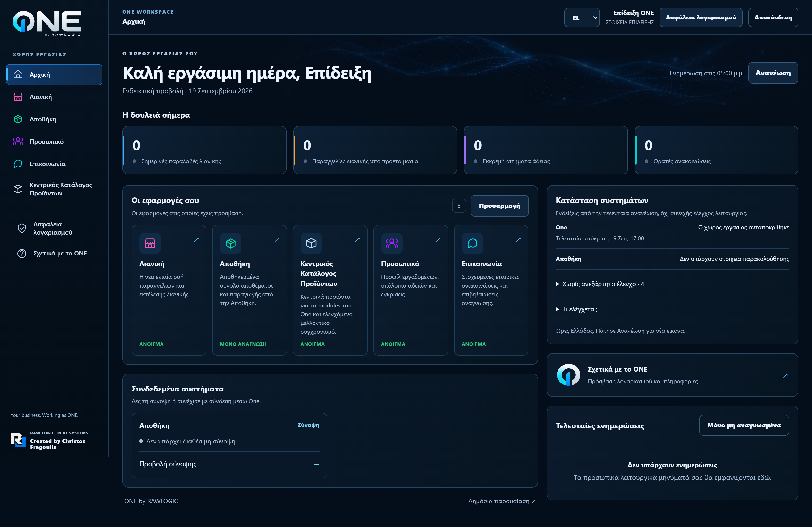The image size is (812, 527).
Task: Click the home icon next to Αρχική
Action: point(18,74)
